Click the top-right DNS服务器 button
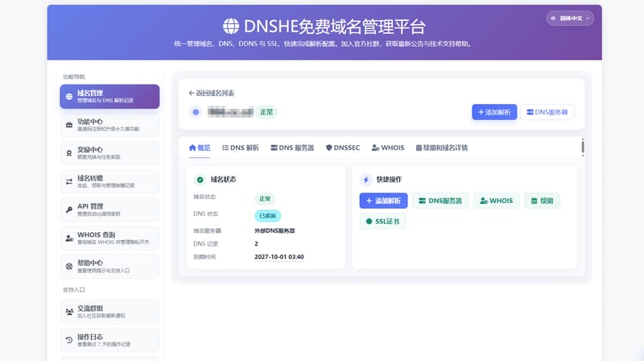The height and width of the screenshot is (361, 644). [x=547, y=112]
